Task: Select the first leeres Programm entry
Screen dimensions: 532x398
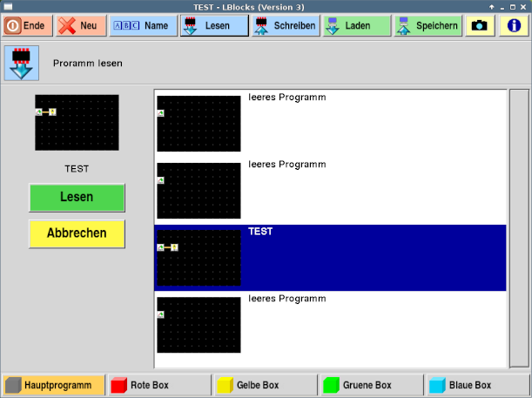Action: [330, 123]
